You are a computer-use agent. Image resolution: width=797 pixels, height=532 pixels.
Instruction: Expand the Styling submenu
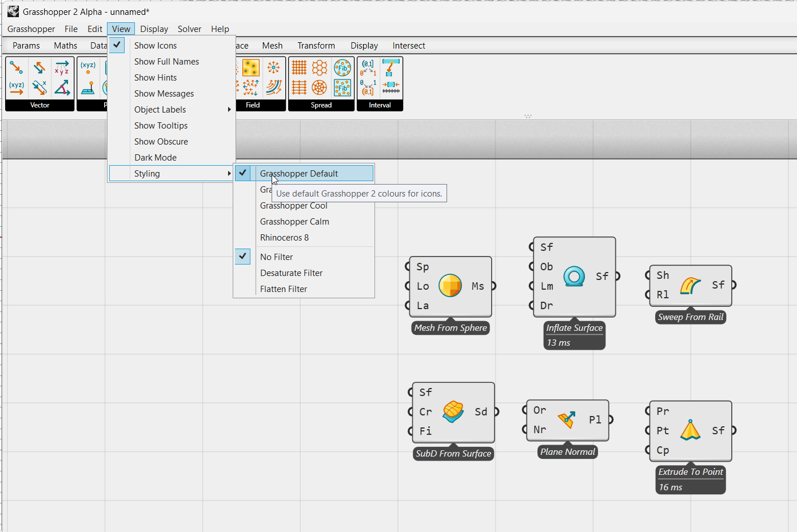coord(172,173)
